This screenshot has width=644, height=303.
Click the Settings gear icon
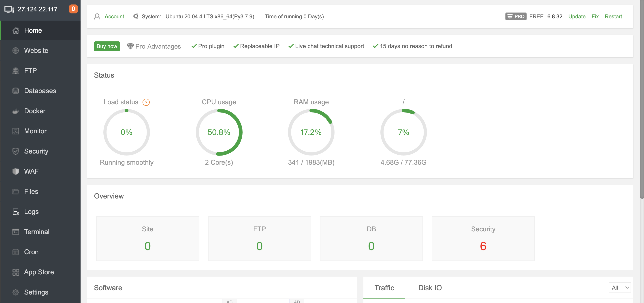point(16,292)
